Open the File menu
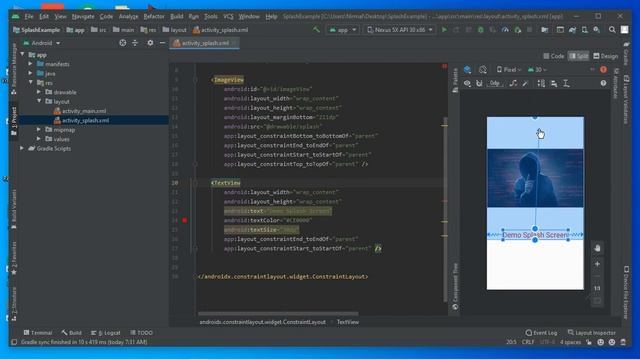Screen dimensions: 640x360 click(29, 17)
